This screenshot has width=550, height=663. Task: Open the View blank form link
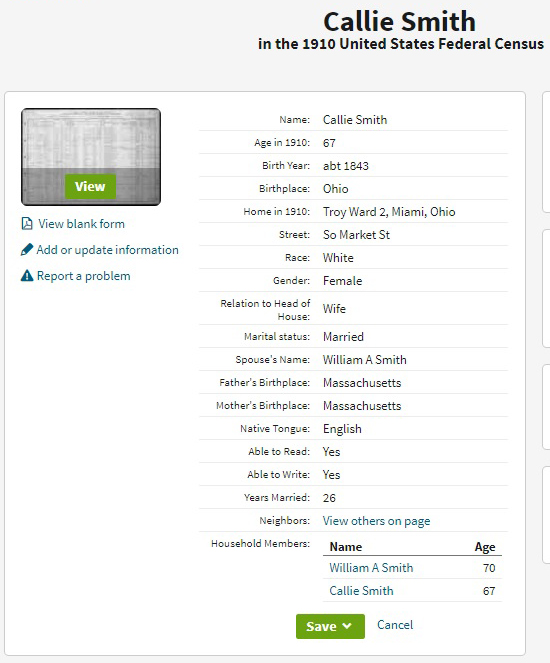81,223
